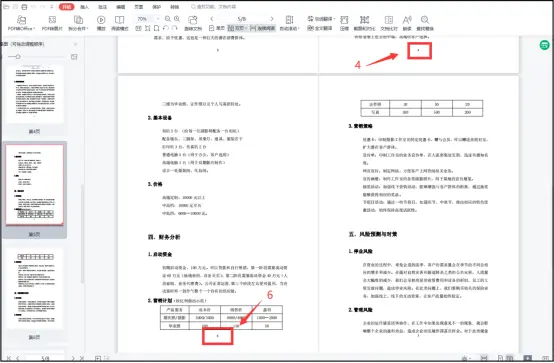This screenshot has width=554, height=363.
Task: Switch to the 批注 (Comment) ribbon tab
Action: (x=102, y=7)
